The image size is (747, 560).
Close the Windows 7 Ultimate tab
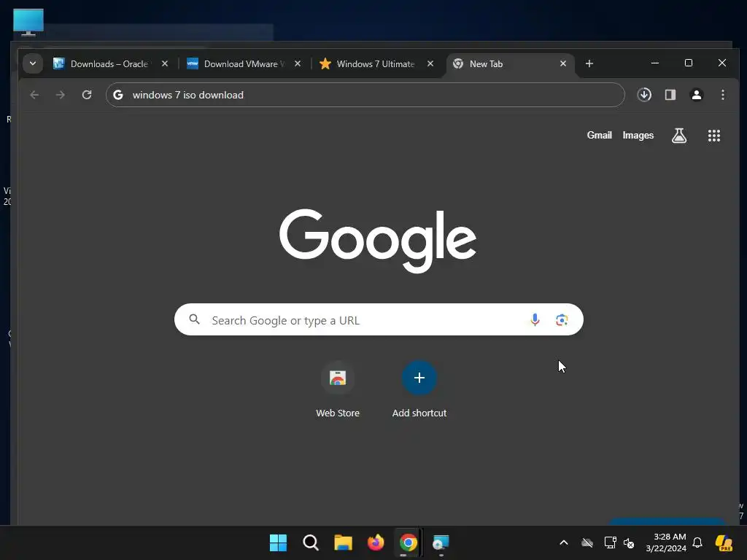pos(430,63)
